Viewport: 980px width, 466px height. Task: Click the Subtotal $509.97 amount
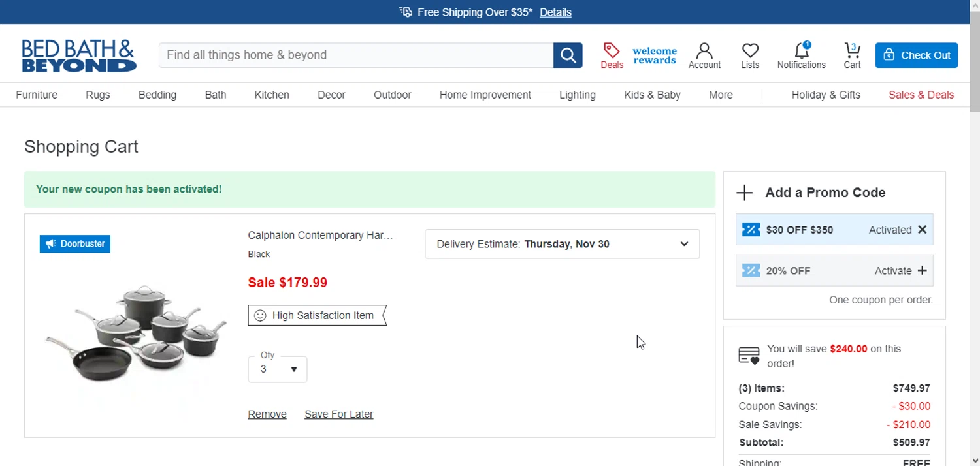[x=911, y=443]
